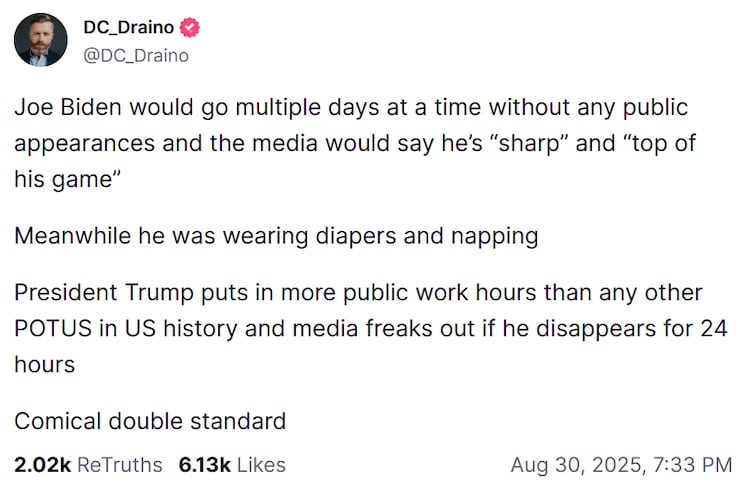This screenshot has height=496, width=750.
Task: Click the word ReTruths
Action: click(x=120, y=465)
